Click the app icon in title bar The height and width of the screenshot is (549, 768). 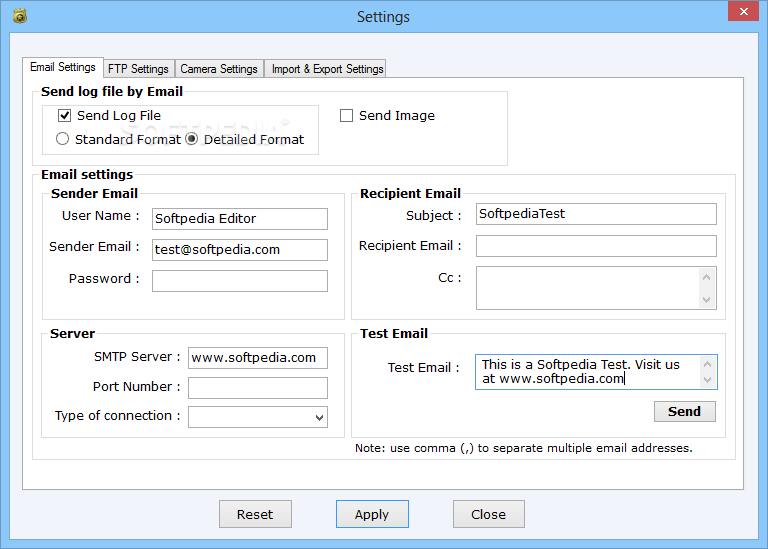pyautogui.click(x=20, y=16)
